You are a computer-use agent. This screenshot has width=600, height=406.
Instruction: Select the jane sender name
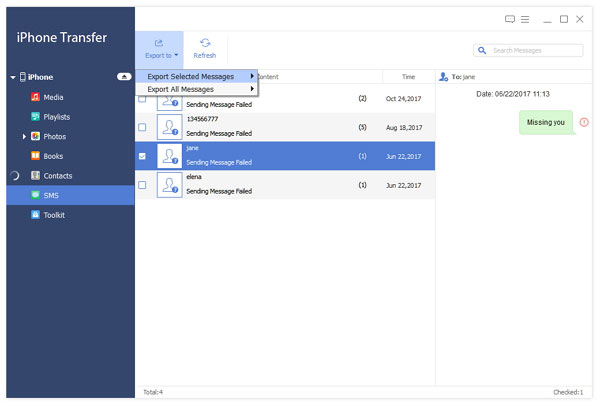coord(192,148)
